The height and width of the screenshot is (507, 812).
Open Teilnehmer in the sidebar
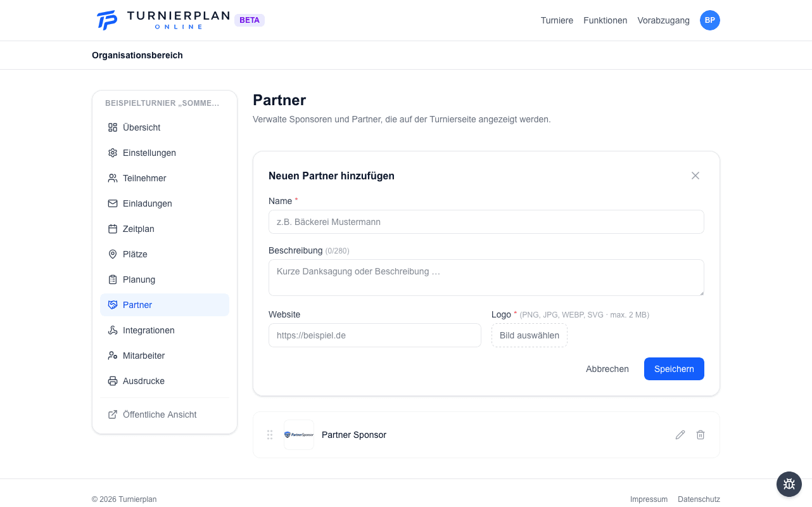(x=165, y=178)
